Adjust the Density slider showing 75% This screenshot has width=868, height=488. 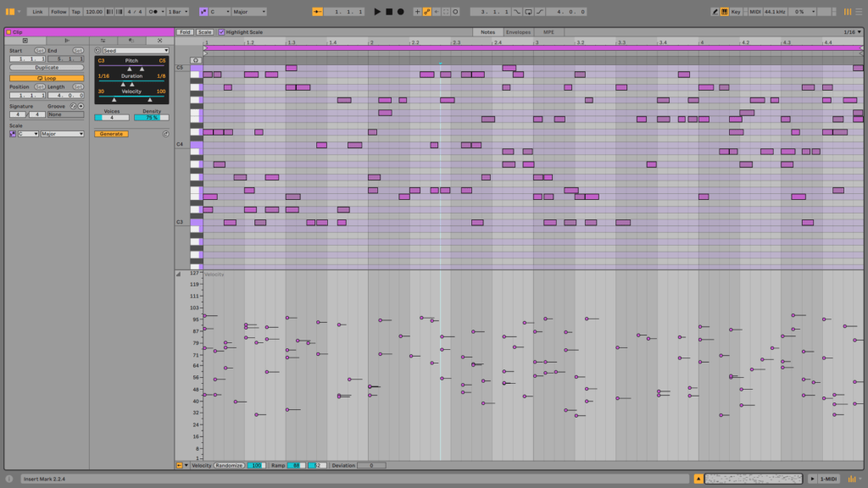pos(151,117)
